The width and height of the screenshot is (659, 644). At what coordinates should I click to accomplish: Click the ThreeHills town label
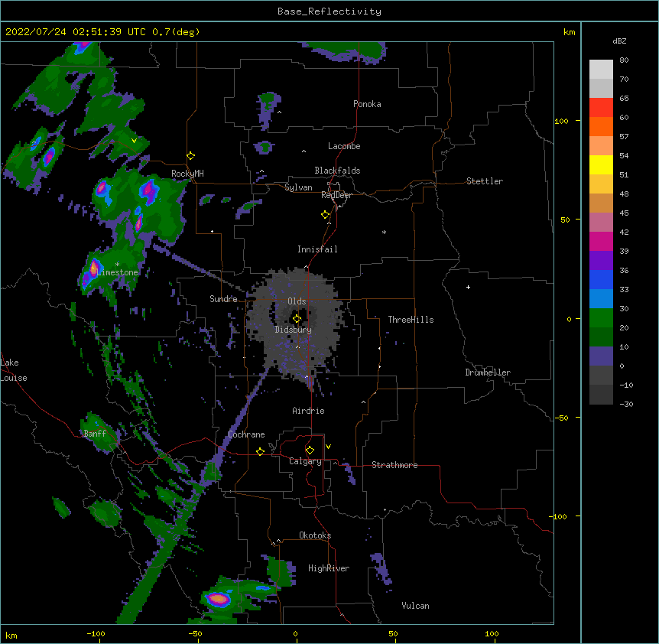click(x=411, y=320)
